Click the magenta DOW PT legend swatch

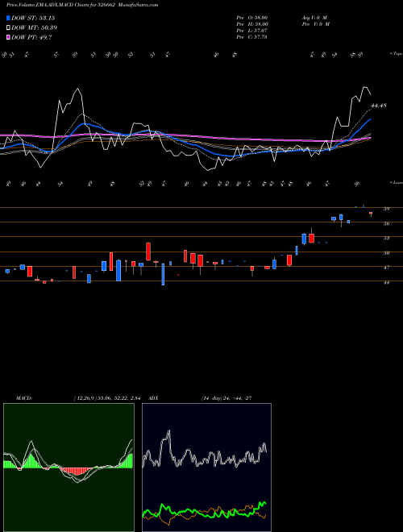tap(8, 37)
